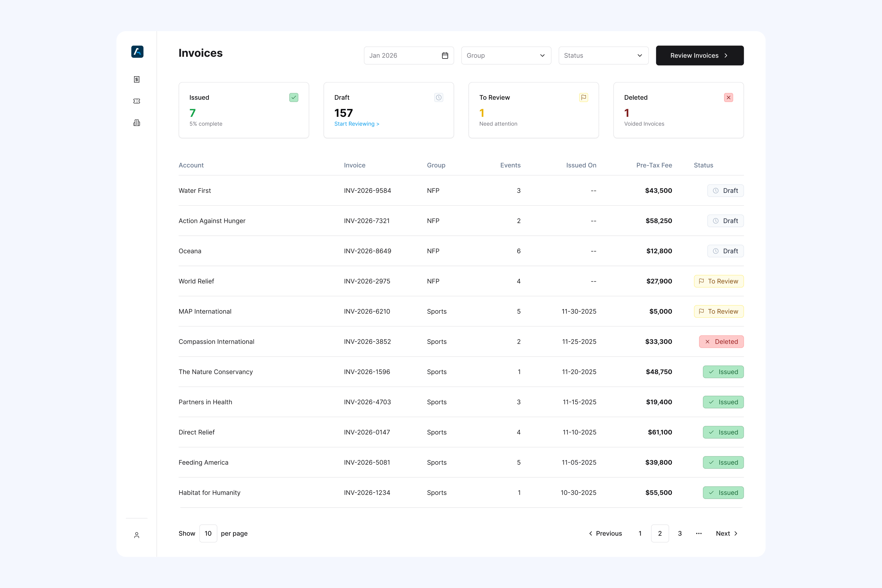This screenshot has height=588, width=882.
Task: Click the Deleted status badge for Compassion International
Action: coord(721,342)
